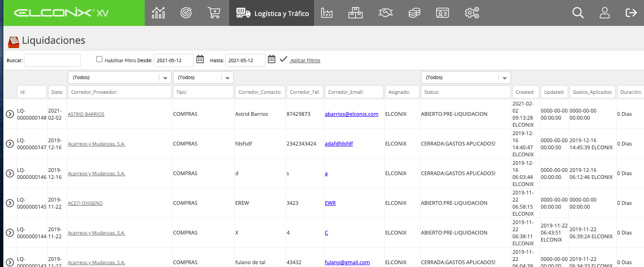Open the factory production module icon

pyautogui.click(x=327, y=13)
